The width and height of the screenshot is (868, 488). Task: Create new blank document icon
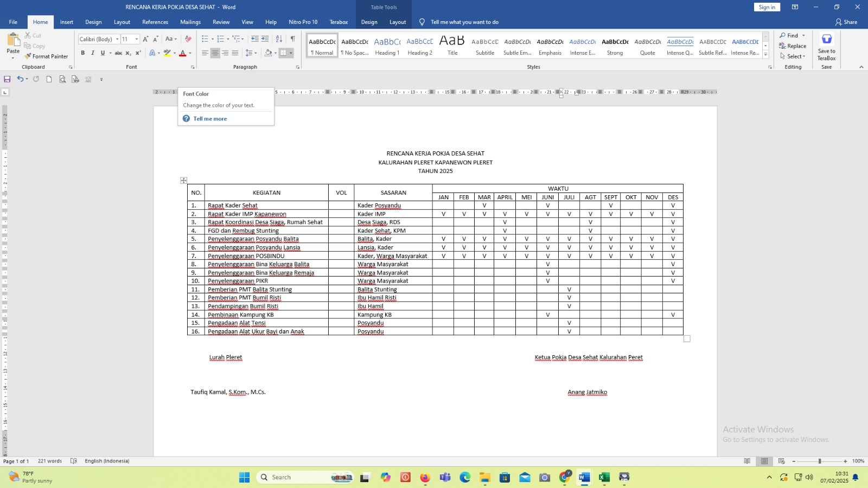pos(49,79)
